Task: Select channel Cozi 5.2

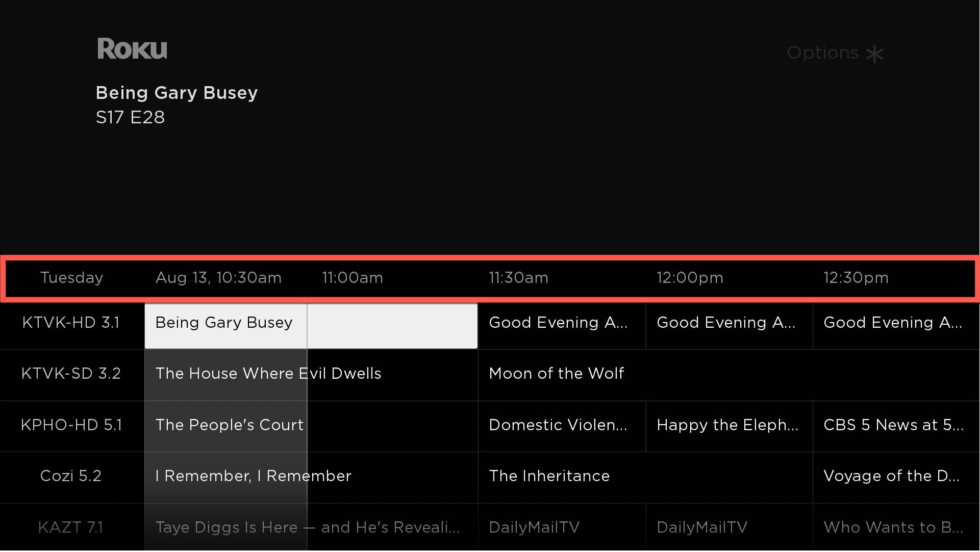Action: [x=71, y=476]
